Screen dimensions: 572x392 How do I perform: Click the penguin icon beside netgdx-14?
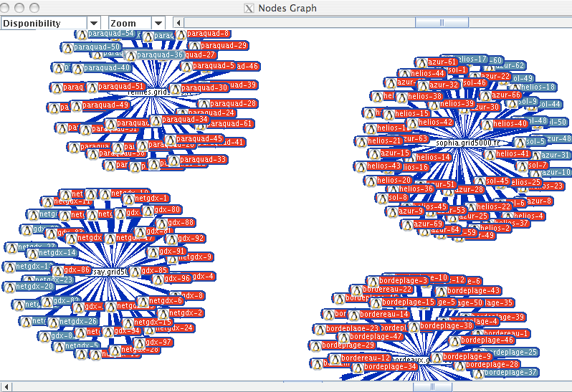pos(32,253)
